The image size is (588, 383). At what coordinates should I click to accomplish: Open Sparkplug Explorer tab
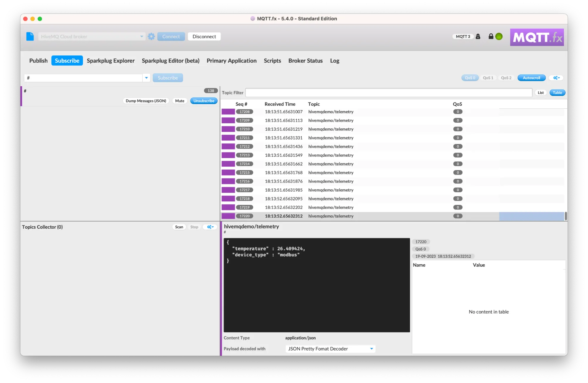point(111,61)
